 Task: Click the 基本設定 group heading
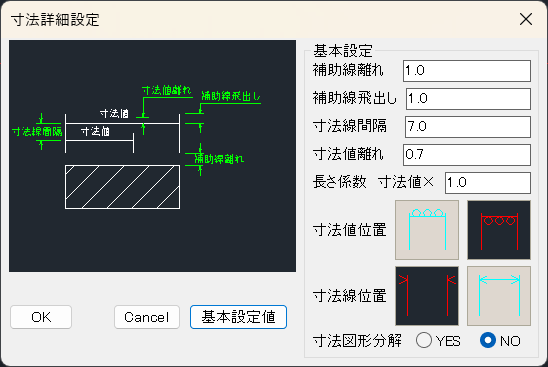tap(343, 51)
